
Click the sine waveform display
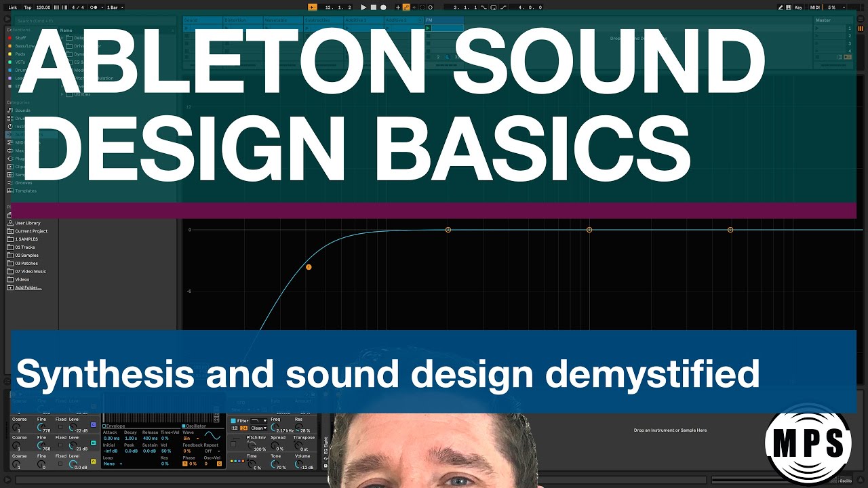[x=212, y=435]
